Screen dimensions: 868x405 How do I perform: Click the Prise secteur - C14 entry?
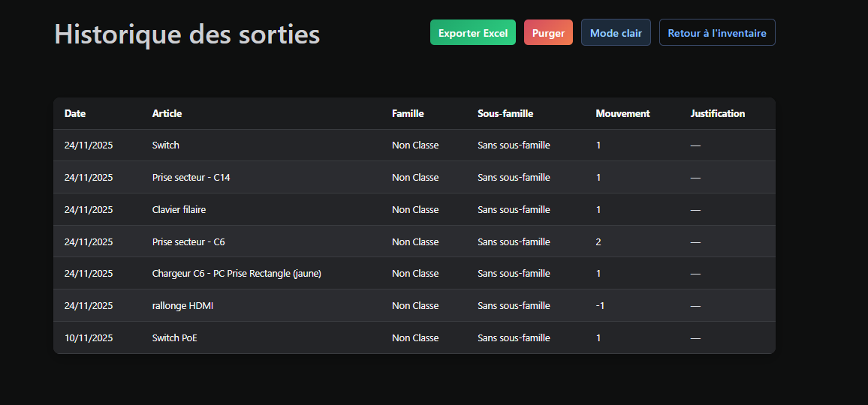coord(191,178)
